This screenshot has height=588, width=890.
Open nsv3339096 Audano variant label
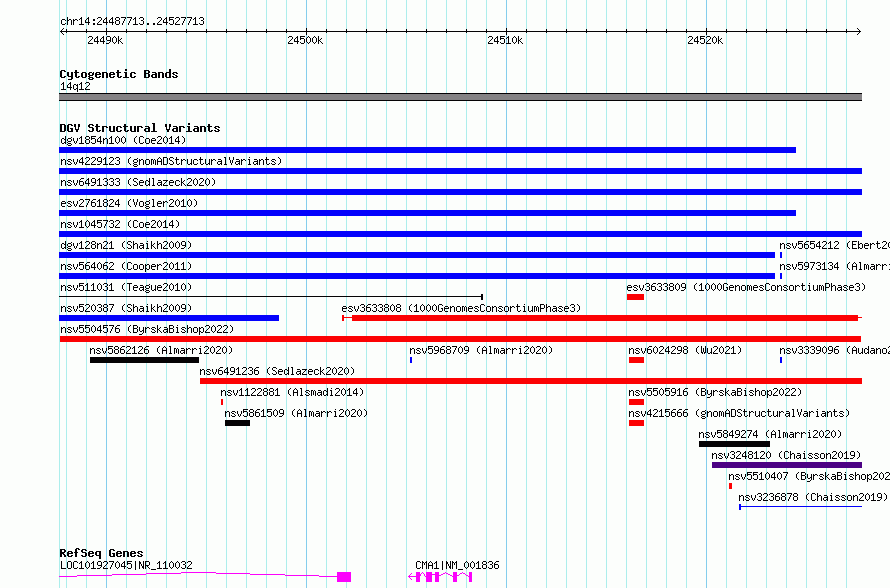tap(834, 350)
